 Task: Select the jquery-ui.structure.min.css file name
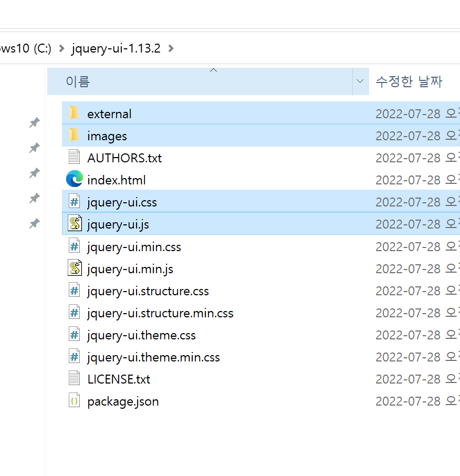160,313
